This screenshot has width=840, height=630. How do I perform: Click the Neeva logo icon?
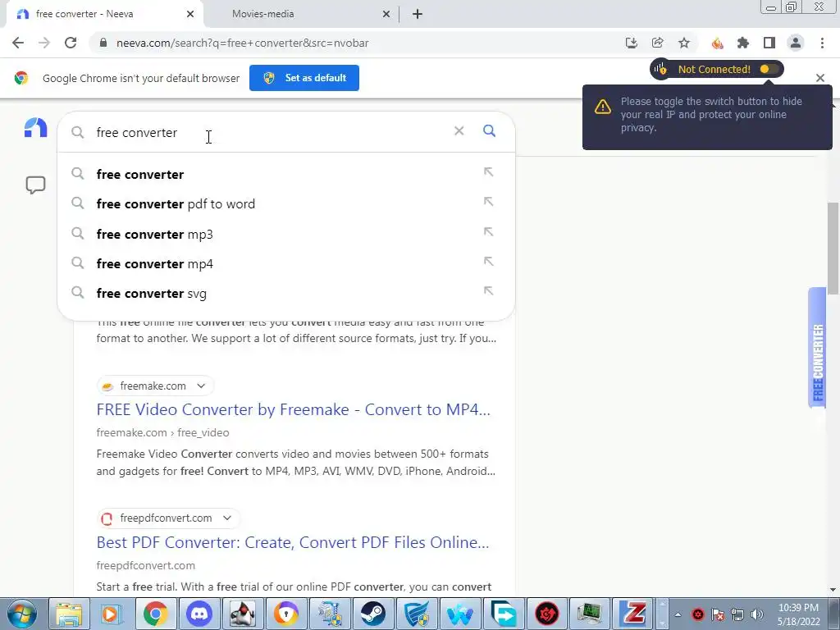click(x=36, y=128)
